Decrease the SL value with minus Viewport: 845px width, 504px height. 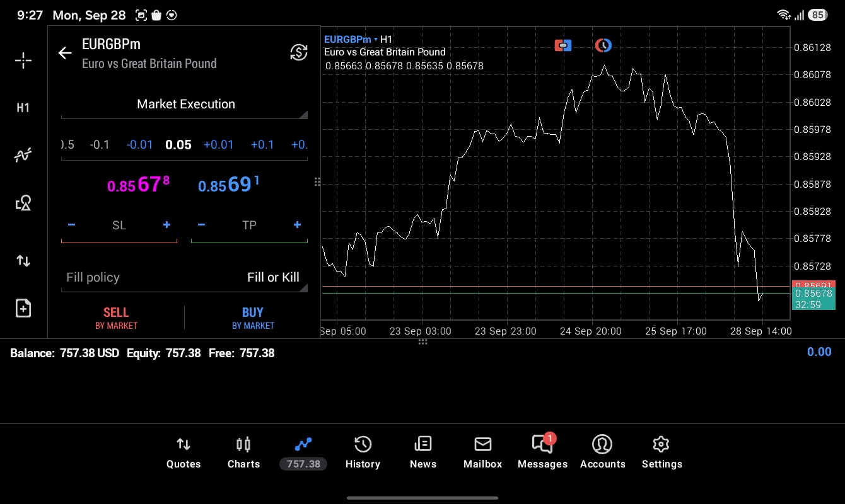(71, 225)
